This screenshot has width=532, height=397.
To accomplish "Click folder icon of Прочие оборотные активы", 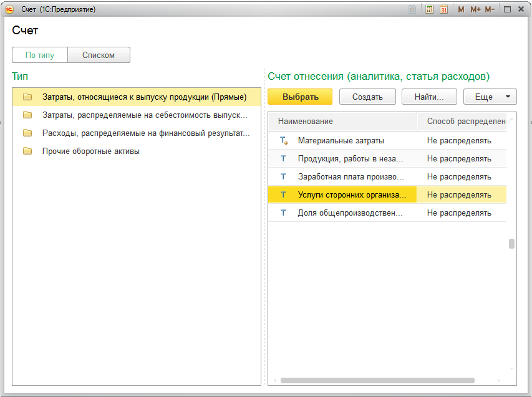I will [27, 151].
